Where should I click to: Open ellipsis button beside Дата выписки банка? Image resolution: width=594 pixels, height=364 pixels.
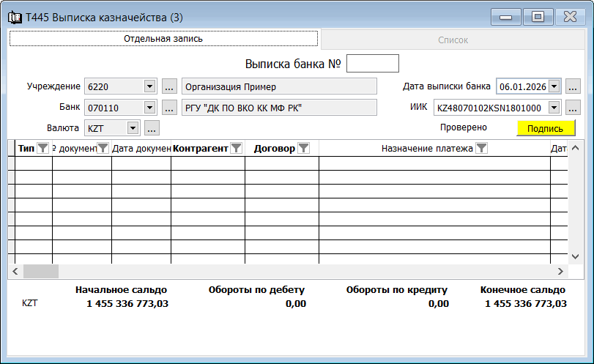point(573,86)
